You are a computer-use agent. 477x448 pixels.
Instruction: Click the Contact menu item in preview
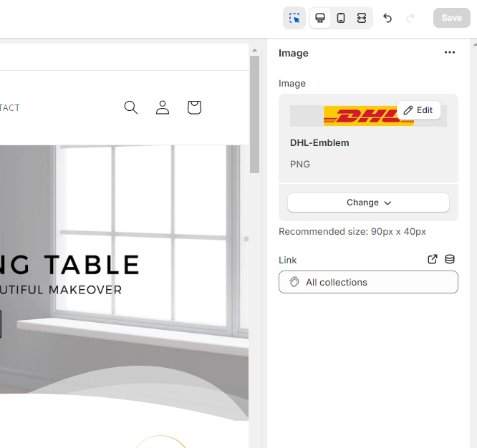(x=9, y=108)
